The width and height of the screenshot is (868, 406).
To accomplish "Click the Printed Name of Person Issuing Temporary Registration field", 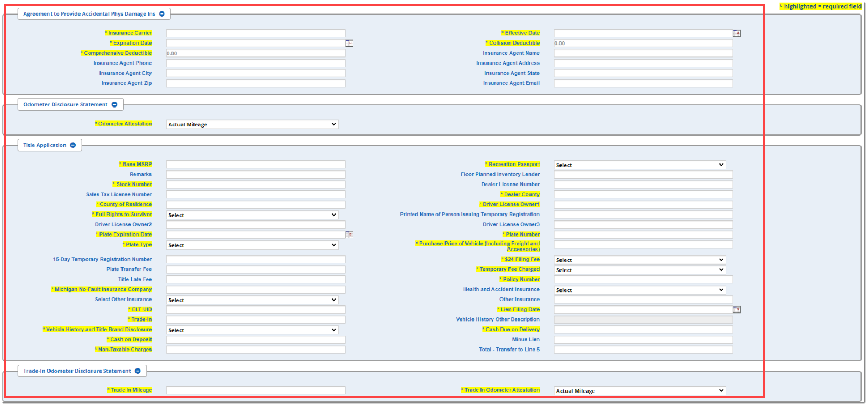I will 643,215.
